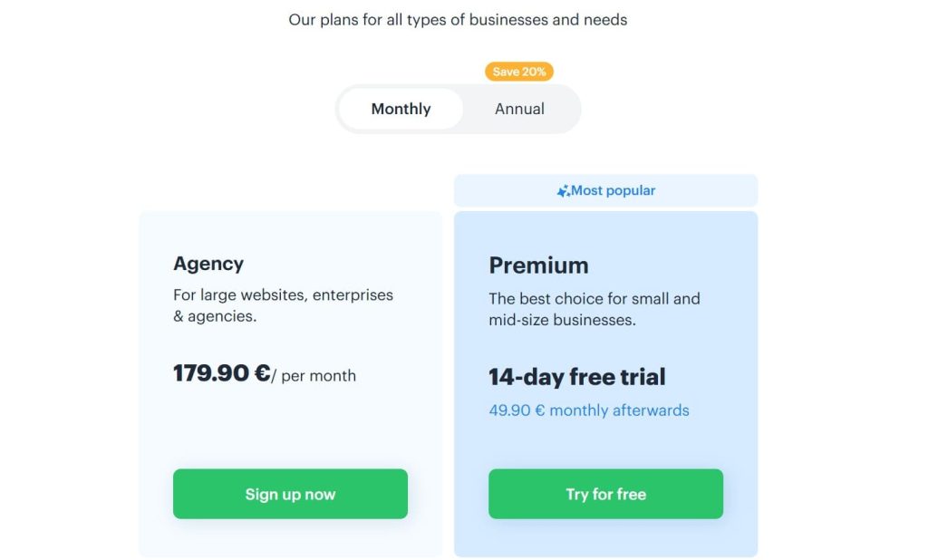
Task: Click the Most popular label text
Action: tap(614, 191)
